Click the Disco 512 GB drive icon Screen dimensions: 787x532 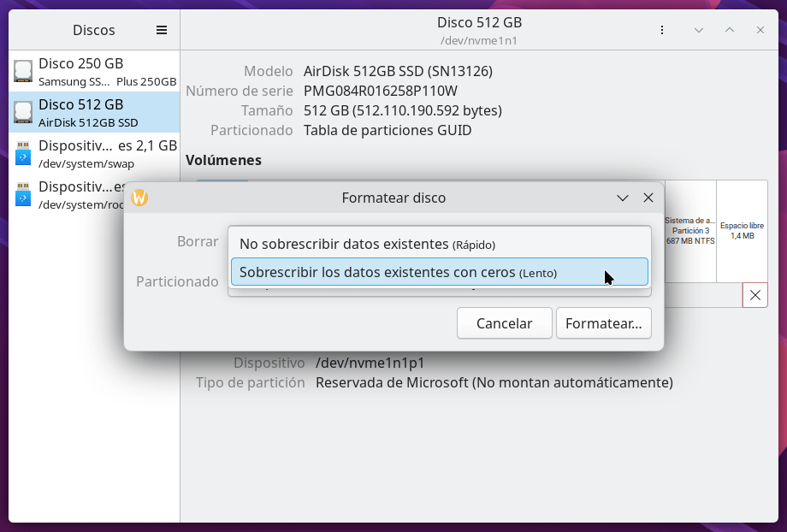(23, 112)
